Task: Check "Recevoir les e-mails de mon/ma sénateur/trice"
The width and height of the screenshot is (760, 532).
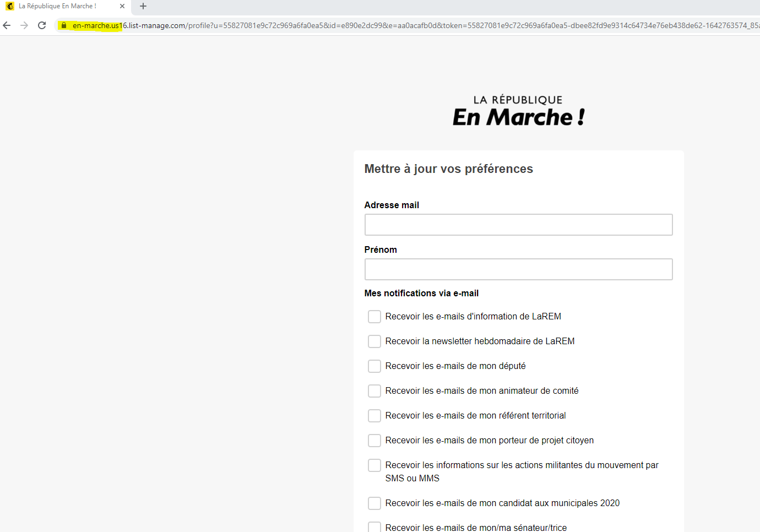Action: pyautogui.click(x=374, y=527)
